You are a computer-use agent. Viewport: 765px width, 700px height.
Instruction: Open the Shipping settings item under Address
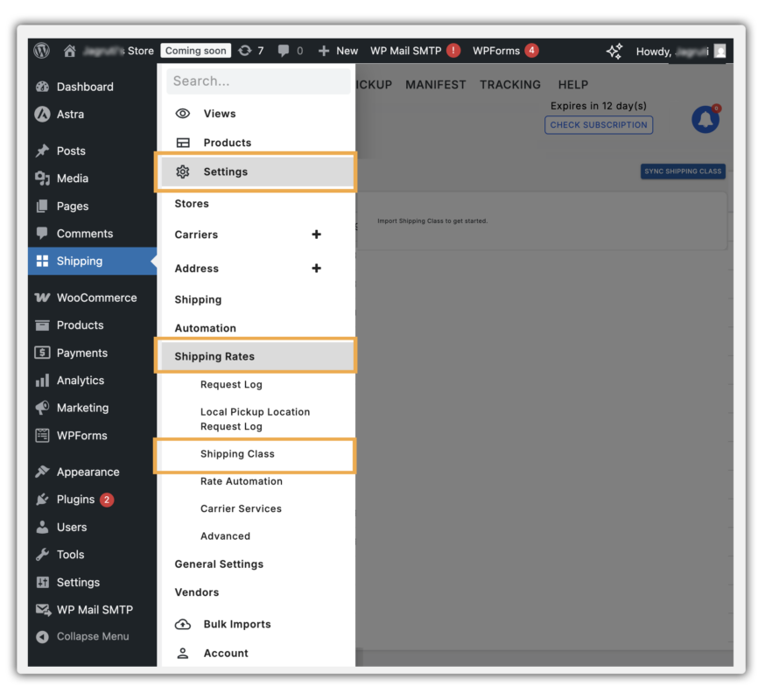click(198, 299)
